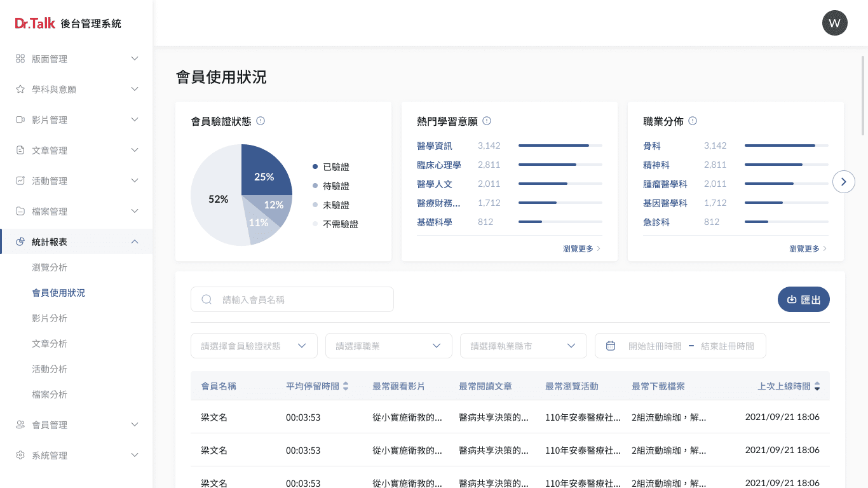This screenshot has height=488, width=868.
Task: Go to 影片分析 submenu item
Action: pyautogui.click(x=50, y=318)
